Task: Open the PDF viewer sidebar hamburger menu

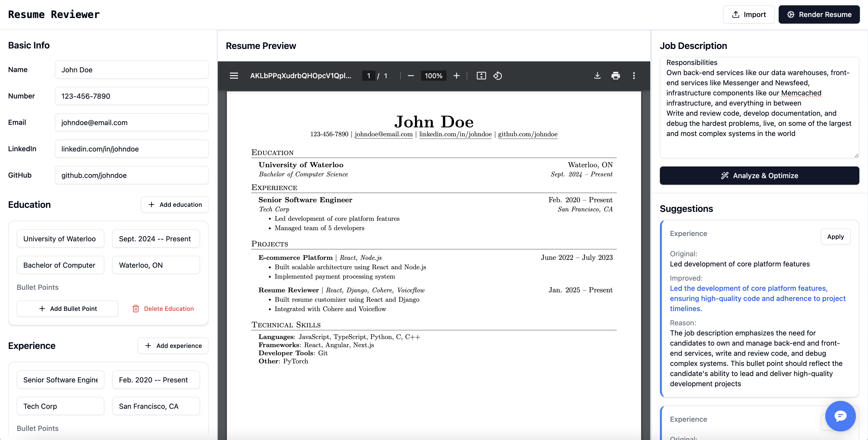Action: pos(234,76)
